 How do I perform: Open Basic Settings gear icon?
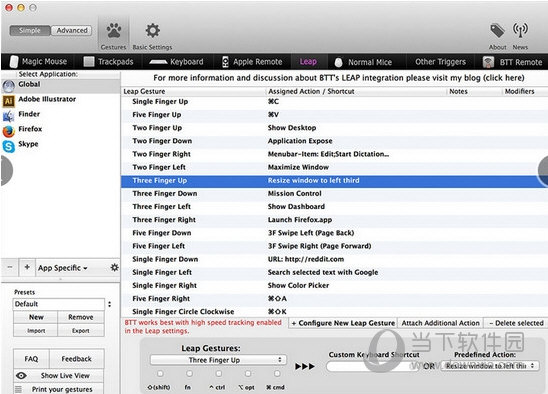[x=153, y=31]
